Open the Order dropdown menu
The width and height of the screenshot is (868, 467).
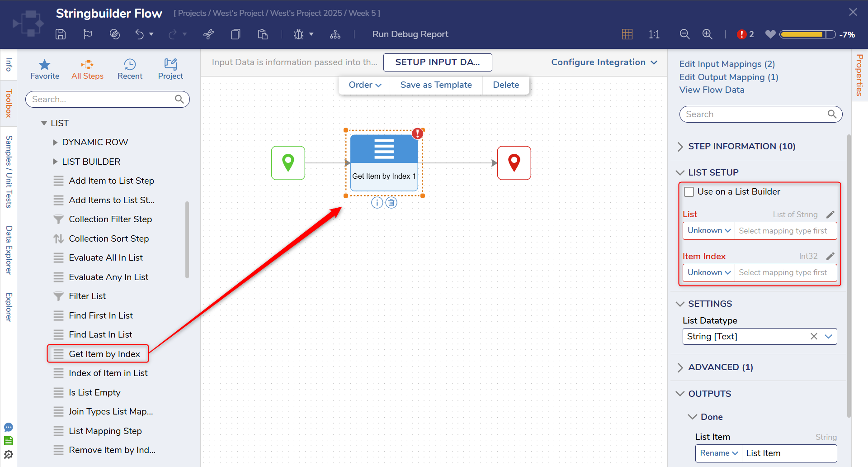(x=365, y=85)
